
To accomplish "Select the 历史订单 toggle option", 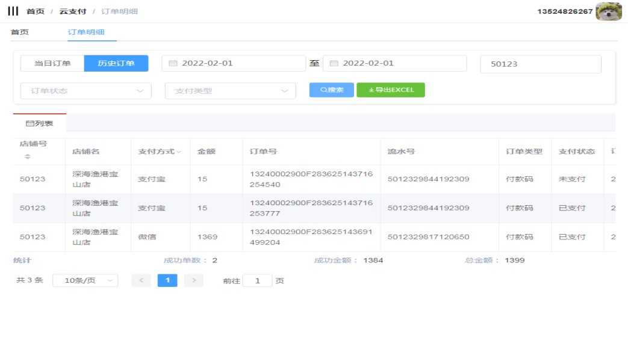I will click(x=116, y=63).
